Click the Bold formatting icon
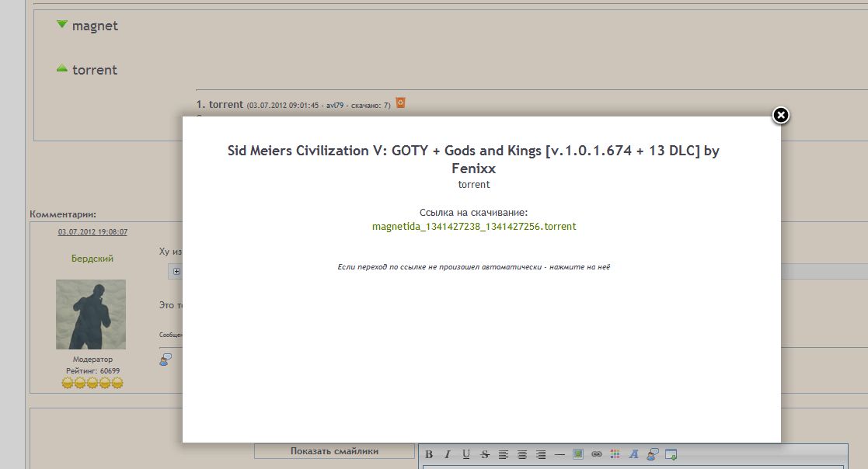Screen dimensions: 868x469 pos(428,454)
